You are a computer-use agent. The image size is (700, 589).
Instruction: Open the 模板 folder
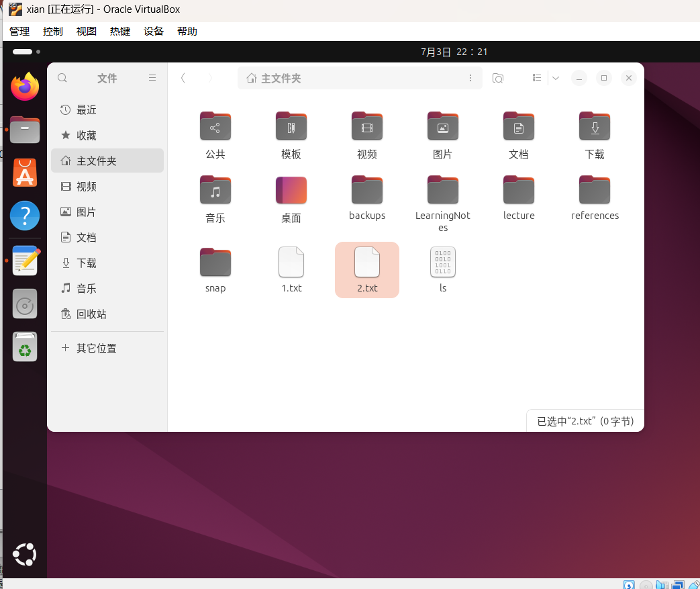[x=291, y=134]
